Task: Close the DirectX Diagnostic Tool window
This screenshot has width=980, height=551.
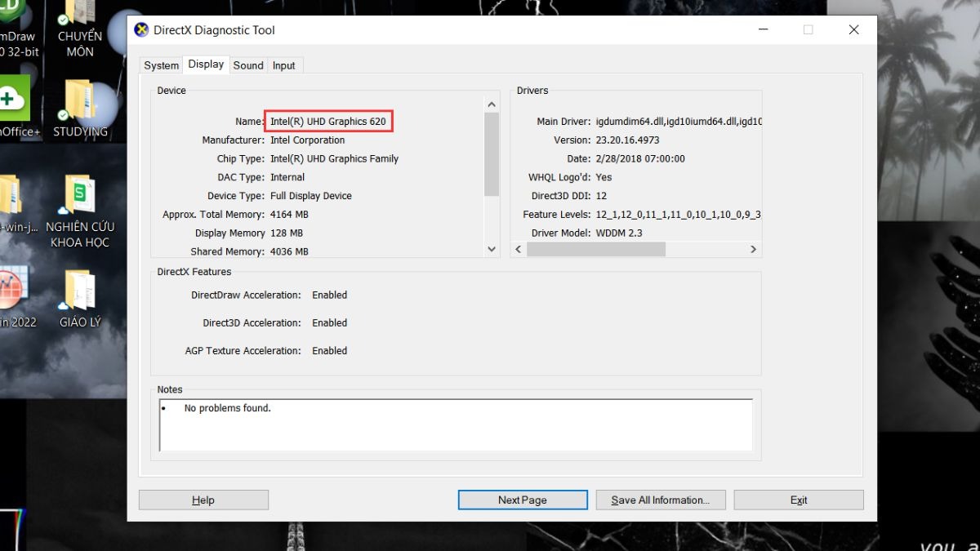Action: [x=853, y=30]
